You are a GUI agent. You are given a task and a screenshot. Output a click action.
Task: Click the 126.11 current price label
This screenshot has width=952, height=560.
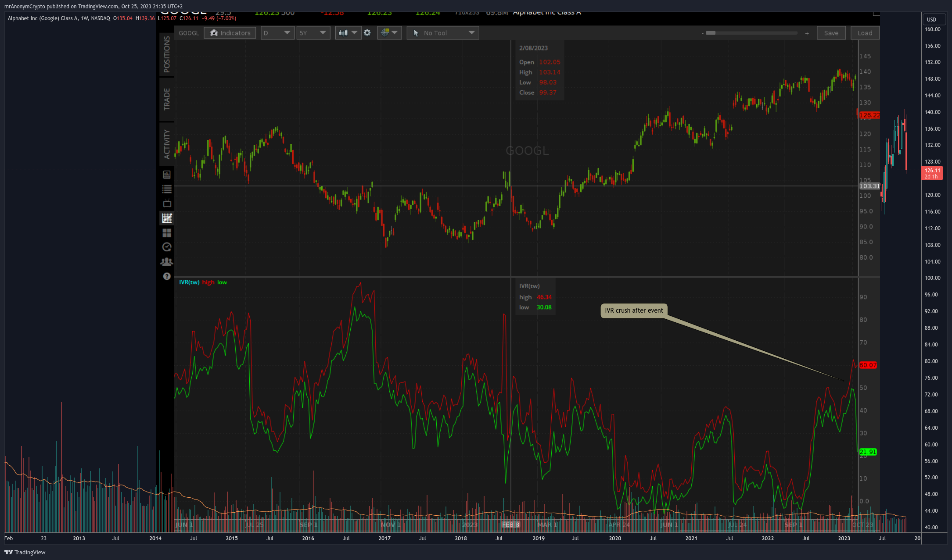pyautogui.click(x=932, y=173)
